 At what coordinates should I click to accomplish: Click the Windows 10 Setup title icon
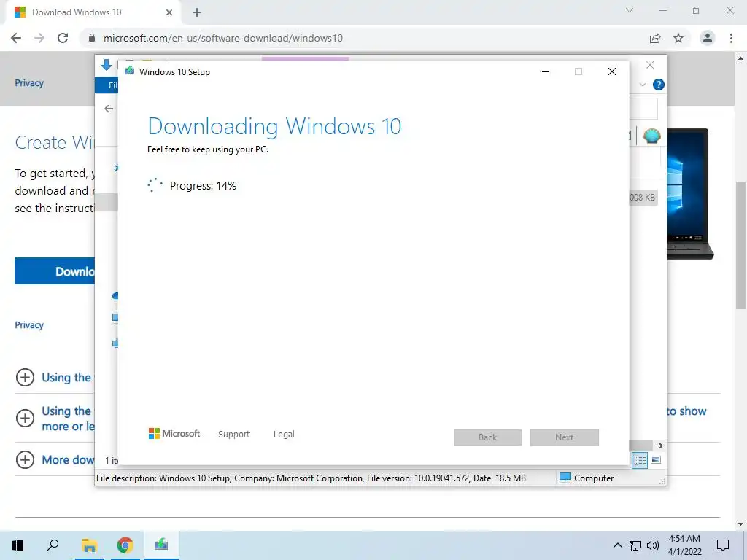point(130,71)
